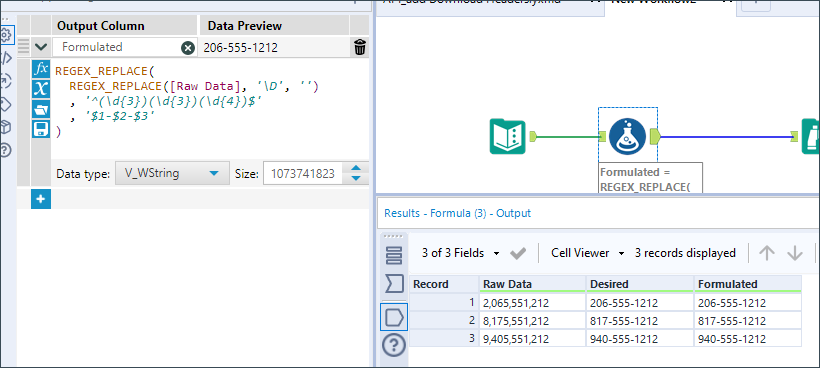The height and width of the screenshot is (368, 820).
Task: Add a new expression with the plus button
Action: point(41,199)
